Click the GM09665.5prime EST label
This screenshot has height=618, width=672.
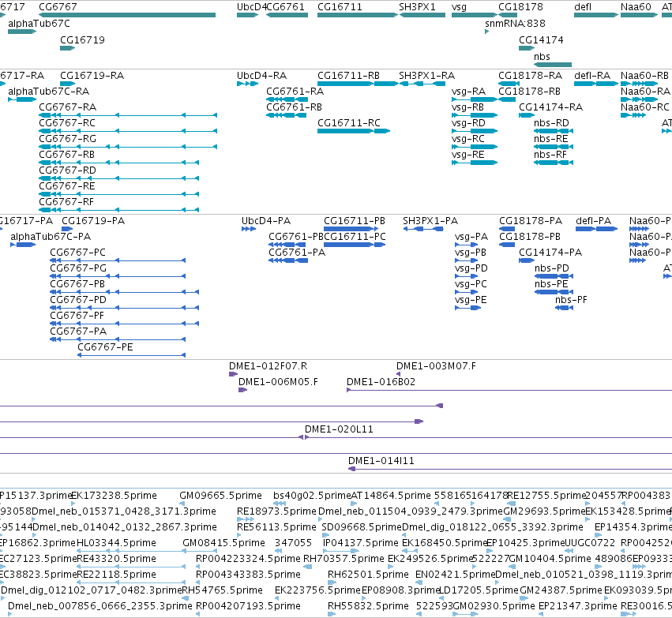click(221, 496)
